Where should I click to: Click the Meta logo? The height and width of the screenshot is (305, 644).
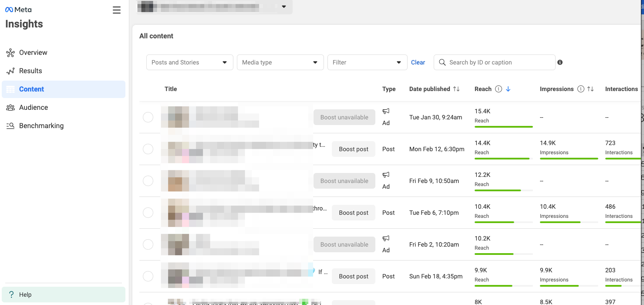[x=18, y=9]
